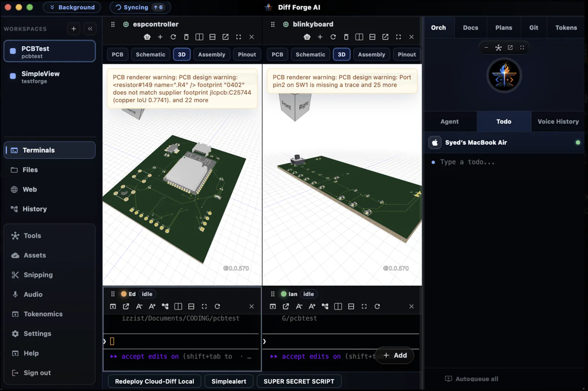Split blinkyboard pane vertically

click(359, 37)
